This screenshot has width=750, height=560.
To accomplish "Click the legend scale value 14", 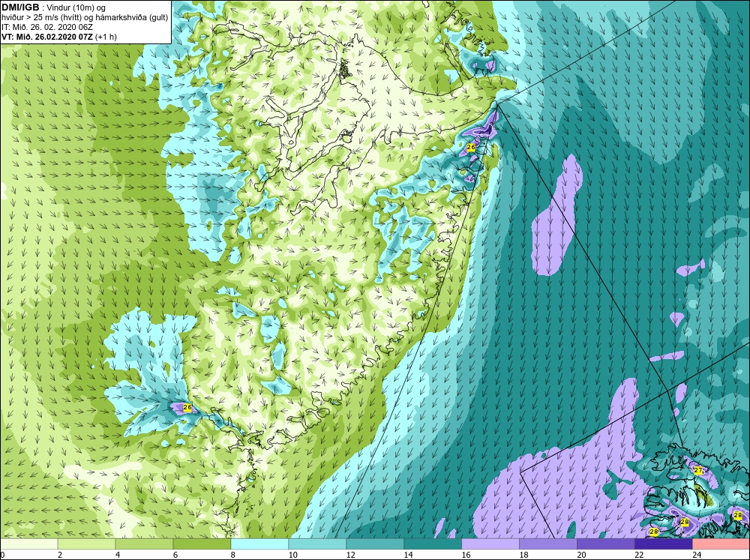I will coord(409,555).
